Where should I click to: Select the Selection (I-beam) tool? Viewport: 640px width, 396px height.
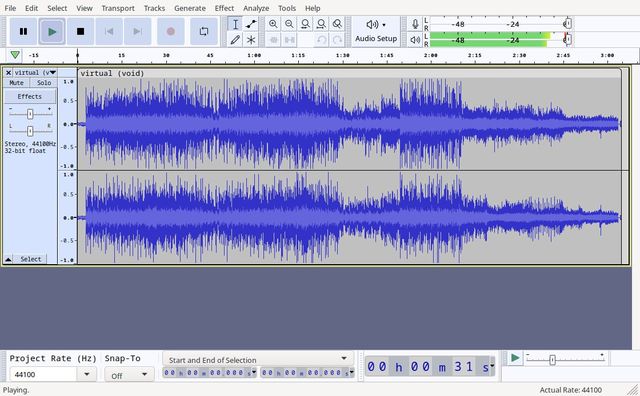pyautogui.click(x=235, y=24)
